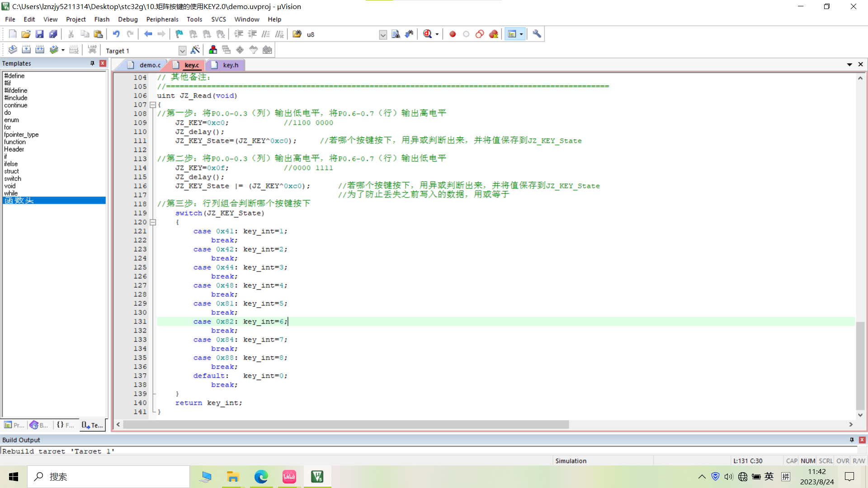Image resolution: width=868 pixels, height=488 pixels.
Task: Translate current file using toolbar icon
Action: click(x=13, y=50)
